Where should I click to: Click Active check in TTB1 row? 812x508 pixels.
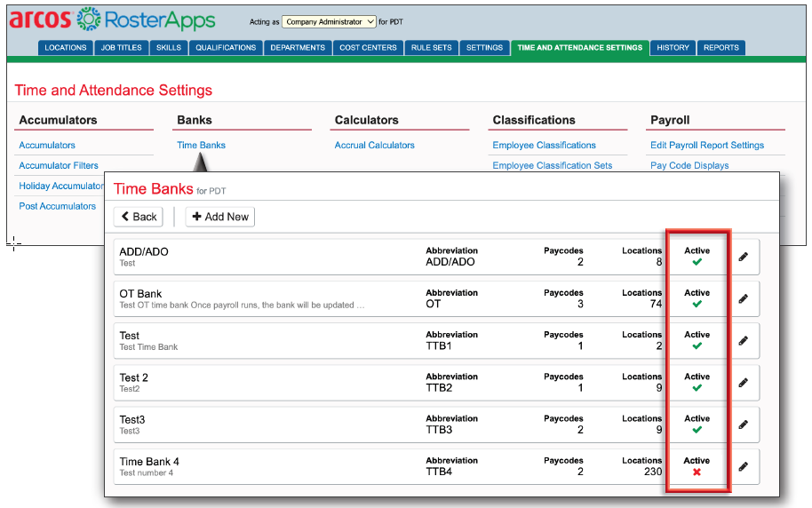(697, 345)
